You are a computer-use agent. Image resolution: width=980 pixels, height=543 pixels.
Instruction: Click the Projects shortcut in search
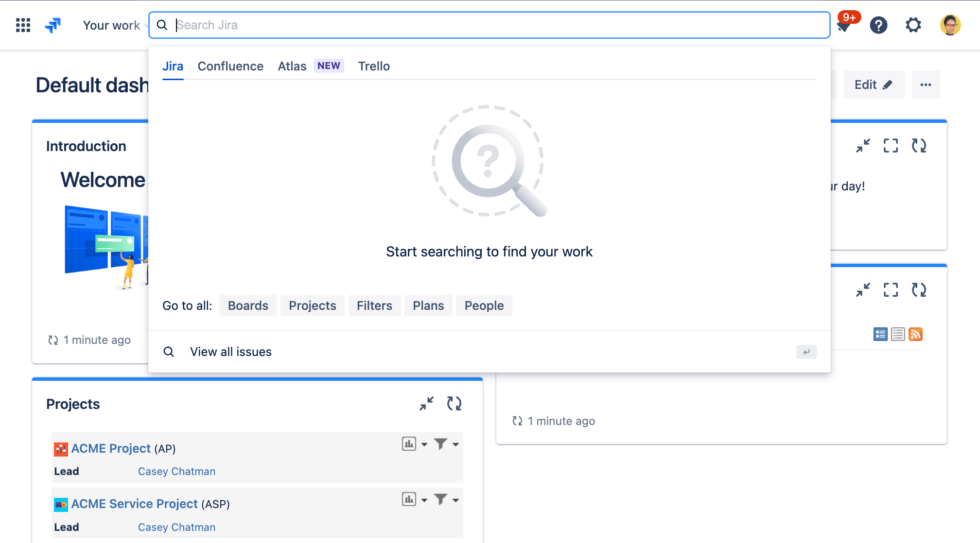pos(313,305)
